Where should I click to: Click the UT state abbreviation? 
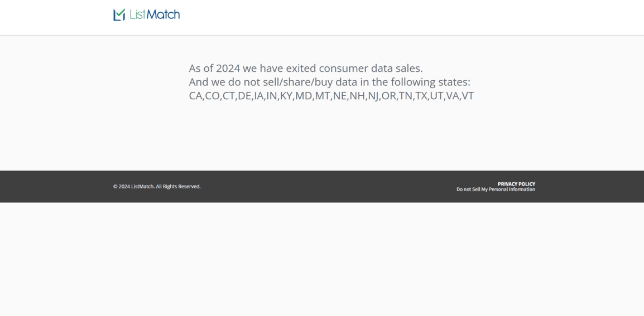point(436,96)
